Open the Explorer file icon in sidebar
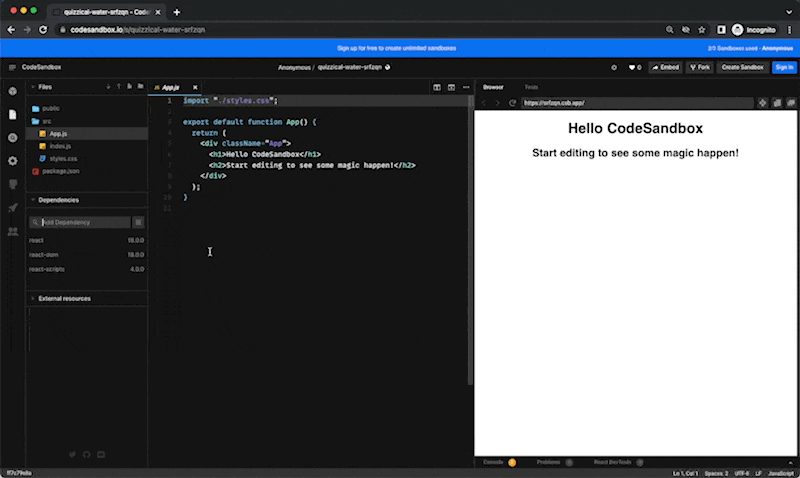Viewport: 800px width, 478px height. tap(12, 114)
